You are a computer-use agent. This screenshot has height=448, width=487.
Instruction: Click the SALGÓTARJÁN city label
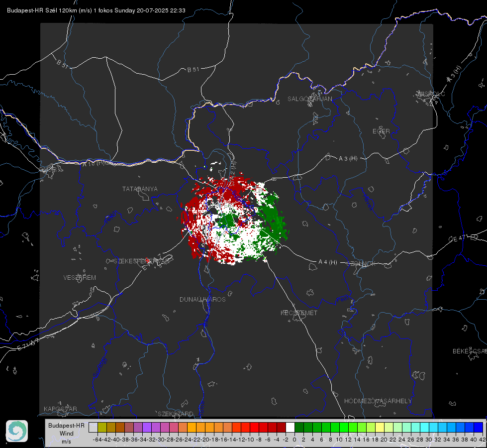tap(309, 99)
